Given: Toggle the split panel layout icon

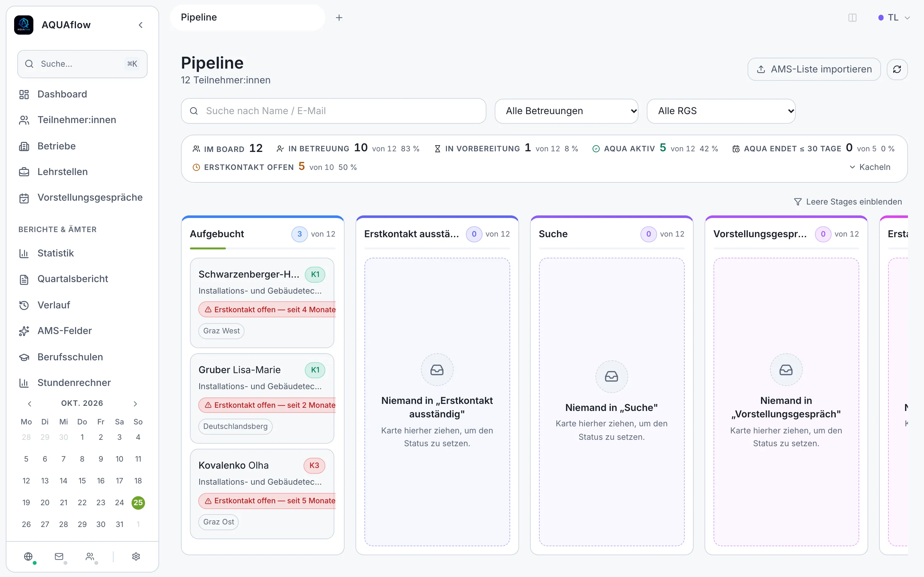Looking at the screenshot, I should [852, 18].
